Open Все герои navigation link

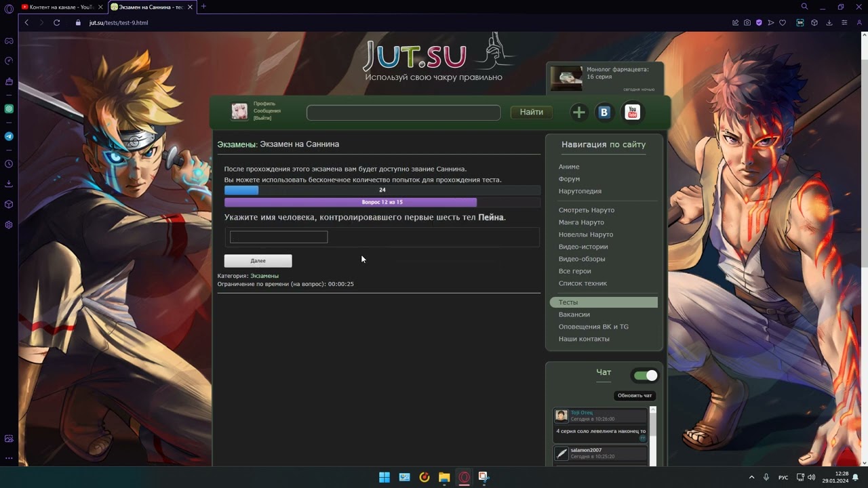(575, 271)
